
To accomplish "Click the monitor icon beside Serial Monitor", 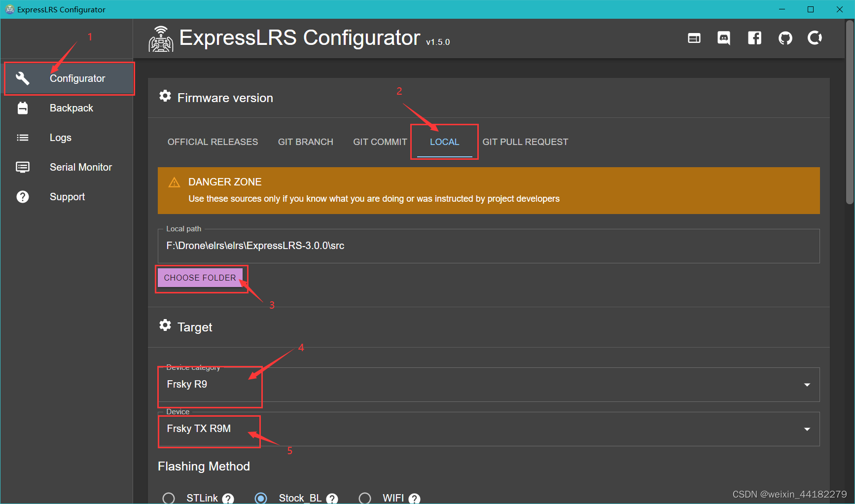I will point(23,167).
